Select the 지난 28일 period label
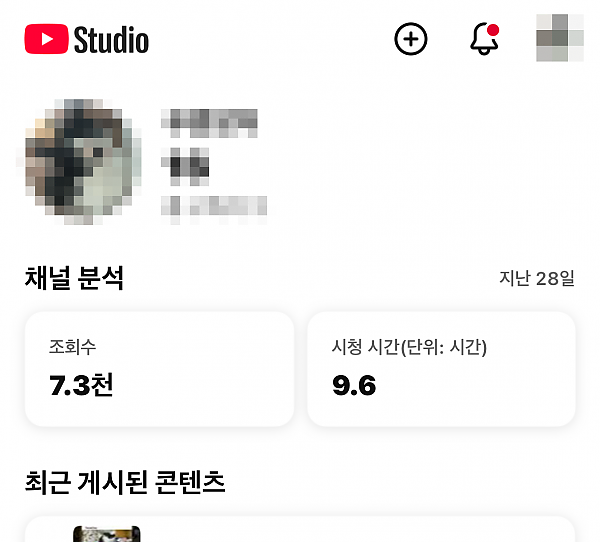 [537, 278]
